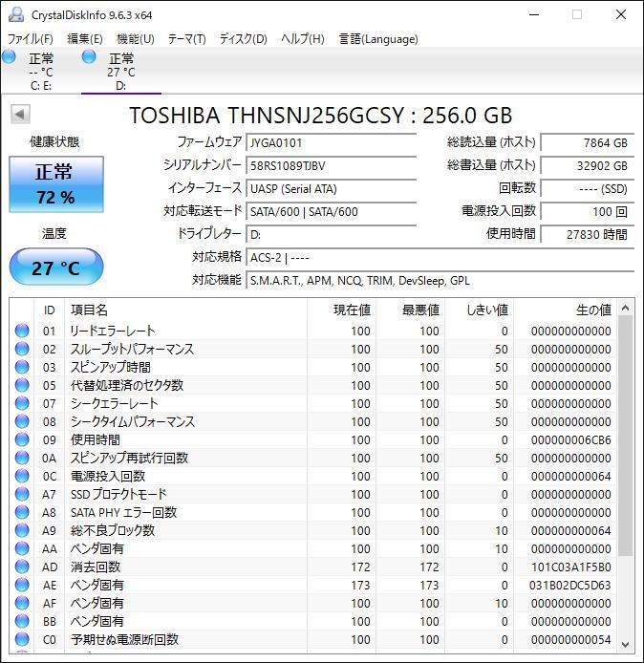The image size is (644, 663).
Task: Click the interface field UASP (Serial ATA)
Action: click(332, 188)
